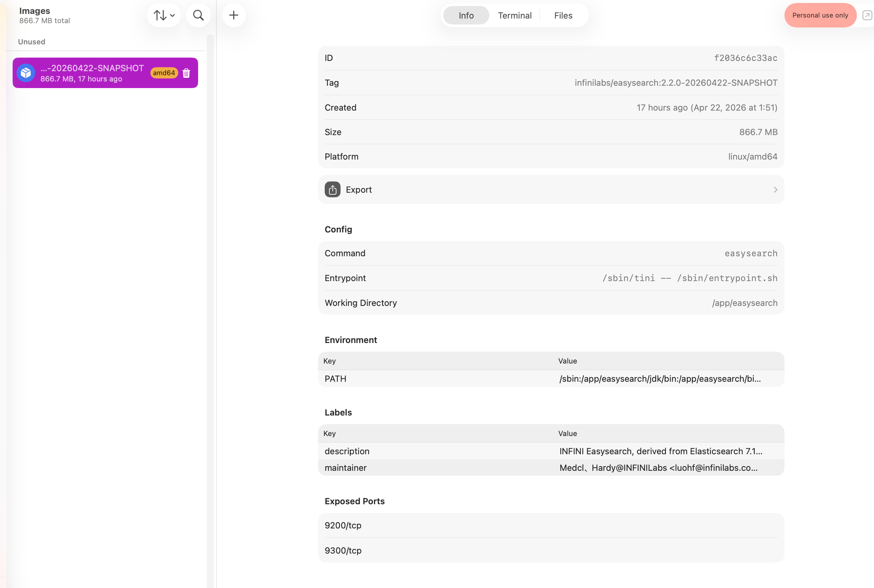Screen dimensions: 874x588
Task: Open the pop-out window icon top right
Action: (867, 15)
